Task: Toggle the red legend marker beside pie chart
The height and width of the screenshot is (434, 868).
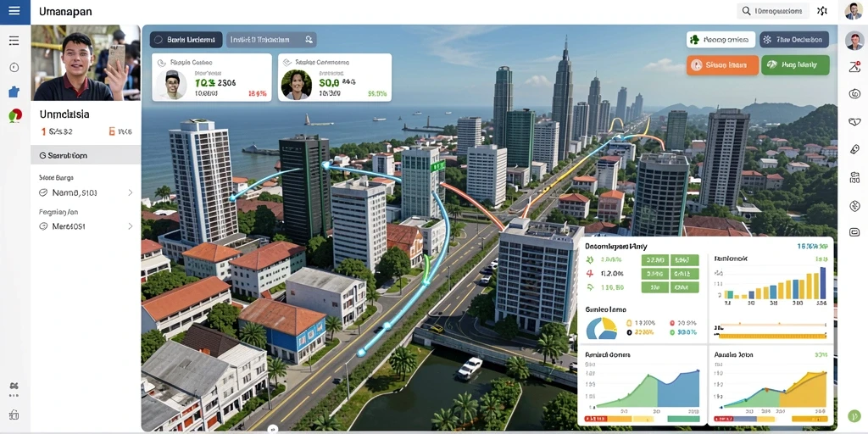Action: point(672,322)
